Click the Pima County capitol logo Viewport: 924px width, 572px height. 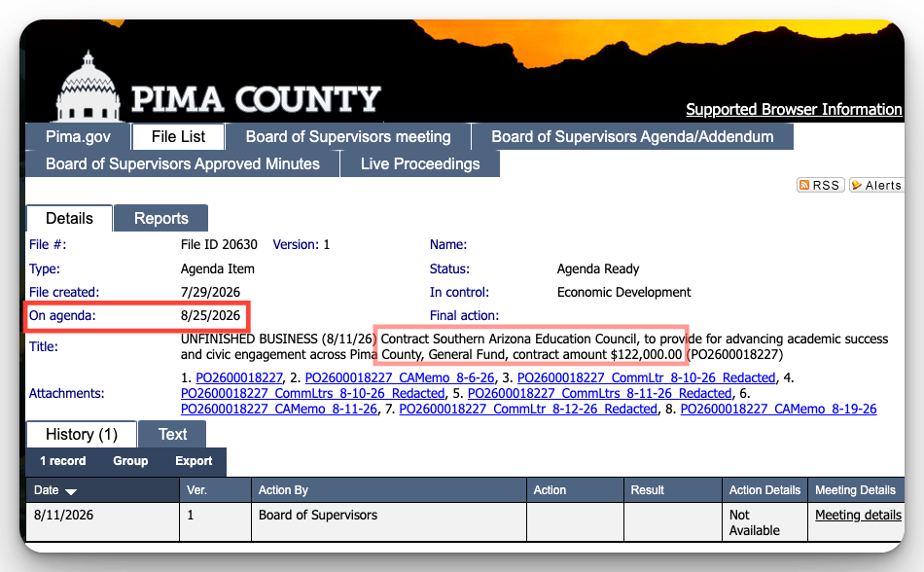tap(89, 86)
